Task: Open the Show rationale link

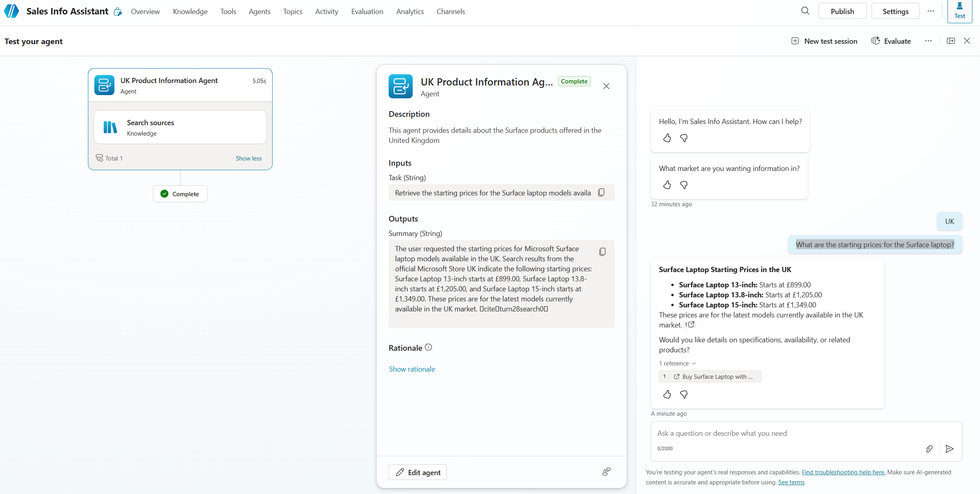Action: [x=412, y=369]
